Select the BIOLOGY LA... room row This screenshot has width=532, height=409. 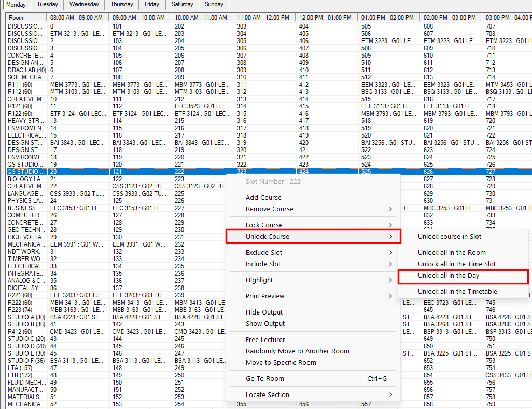pos(26,179)
